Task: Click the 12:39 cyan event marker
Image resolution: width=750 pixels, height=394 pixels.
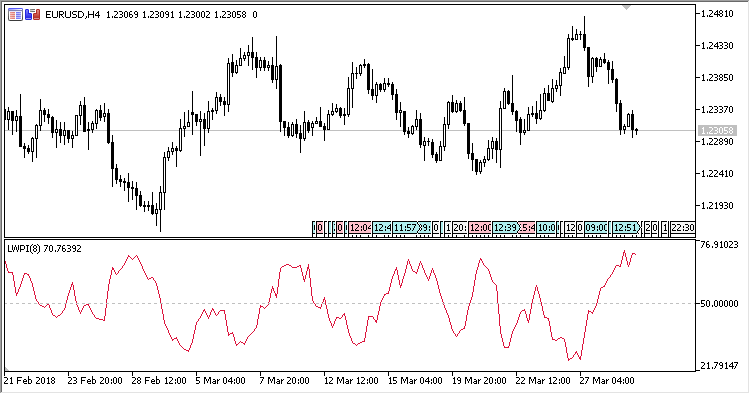Action: [x=505, y=228]
